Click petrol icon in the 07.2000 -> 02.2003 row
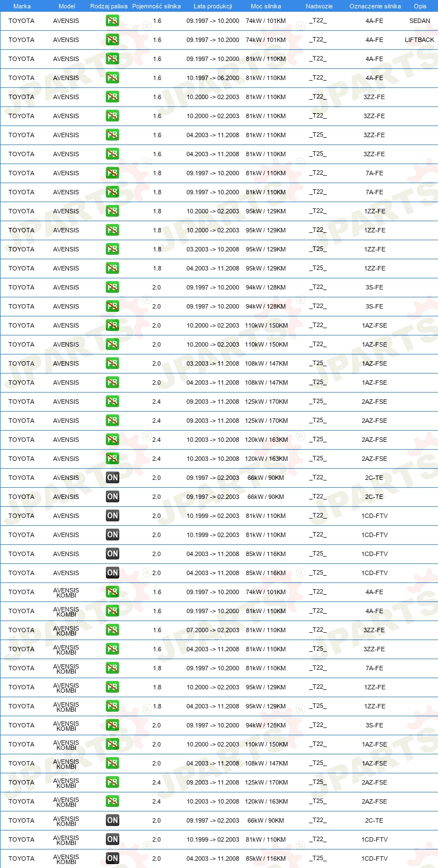438x868 pixels. click(x=112, y=630)
